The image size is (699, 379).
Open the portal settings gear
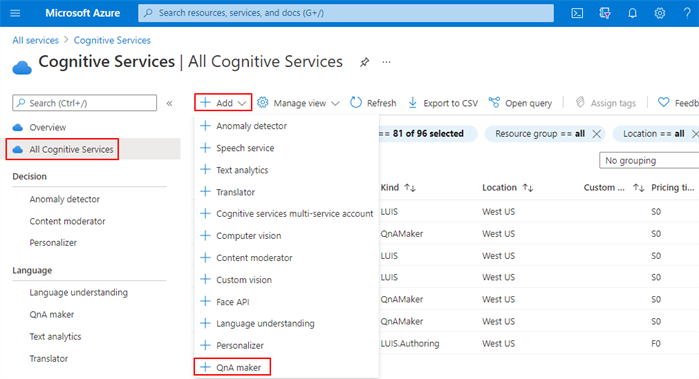click(x=660, y=13)
